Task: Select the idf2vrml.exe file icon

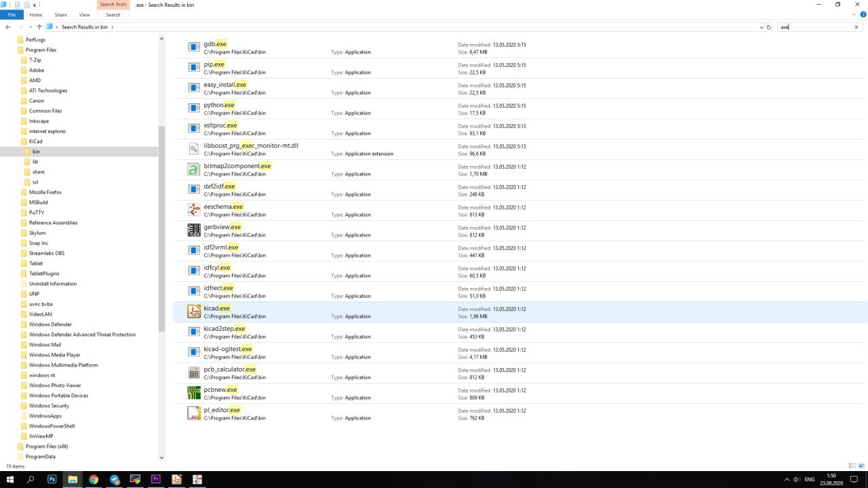Action: click(193, 251)
